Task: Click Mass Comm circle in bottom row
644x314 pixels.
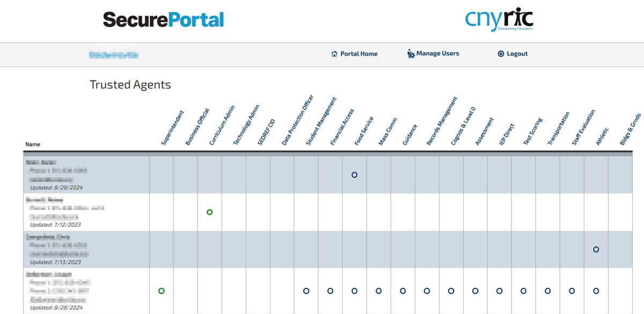Action: point(378,291)
